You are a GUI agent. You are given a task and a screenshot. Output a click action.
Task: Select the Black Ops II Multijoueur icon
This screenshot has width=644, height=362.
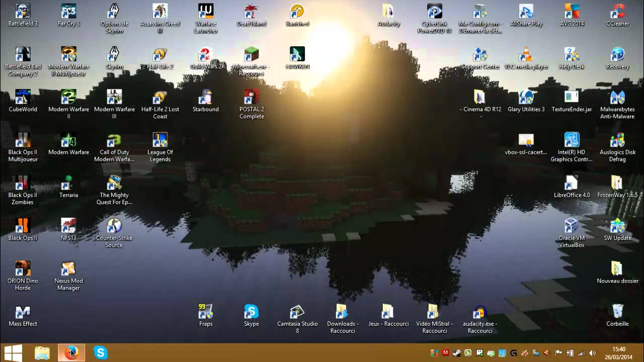tap(23, 139)
